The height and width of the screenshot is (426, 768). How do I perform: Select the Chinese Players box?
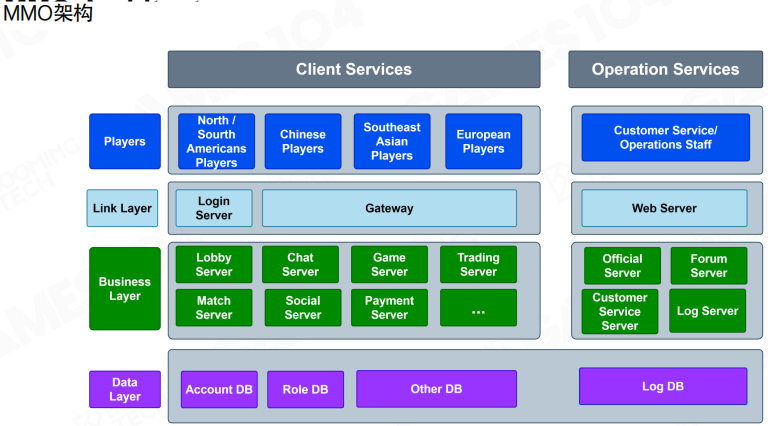(x=302, y=141)
